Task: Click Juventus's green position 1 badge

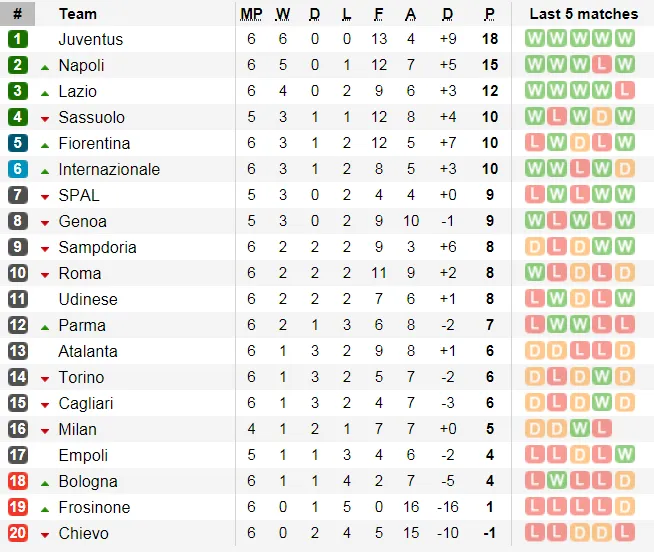Action: pyautogui.click(x=18, y=39)
